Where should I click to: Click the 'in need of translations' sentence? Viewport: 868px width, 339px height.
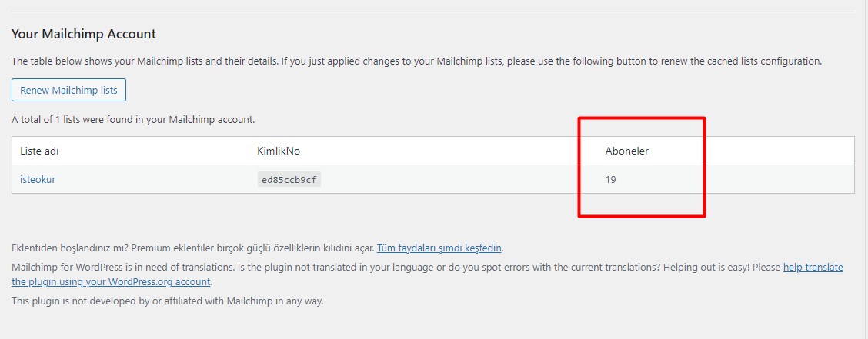123,268
